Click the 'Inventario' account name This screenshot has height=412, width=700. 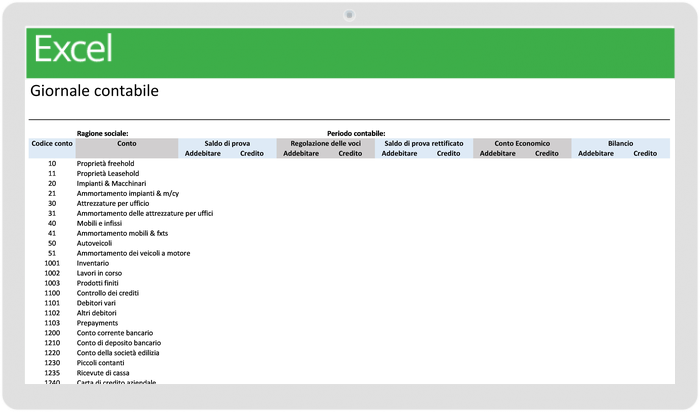click(93, 263)
